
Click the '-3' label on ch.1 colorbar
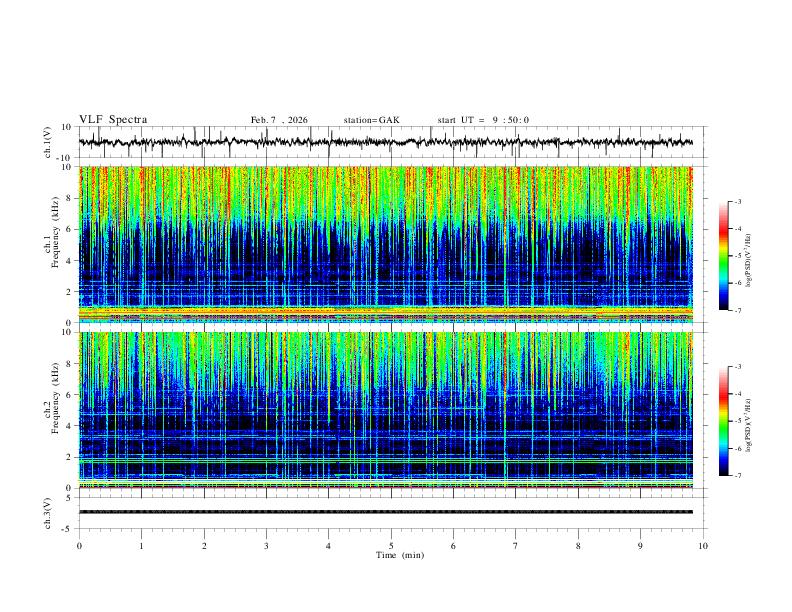pos(737,201)
